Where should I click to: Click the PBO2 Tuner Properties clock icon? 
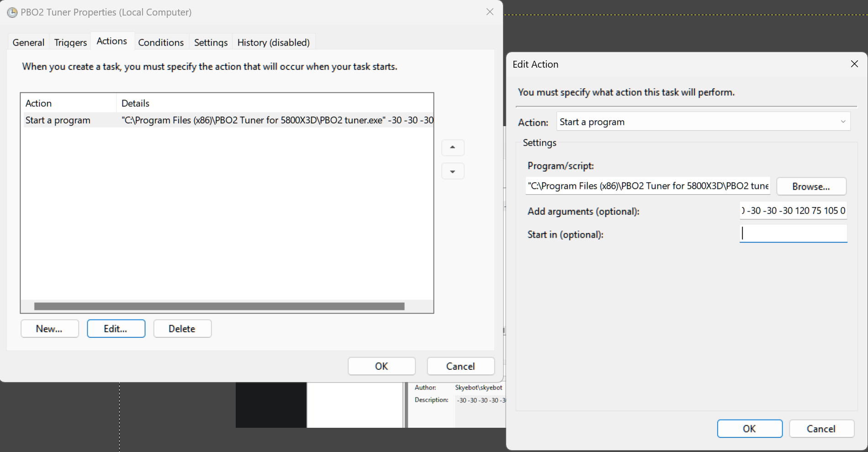point(12,13)
